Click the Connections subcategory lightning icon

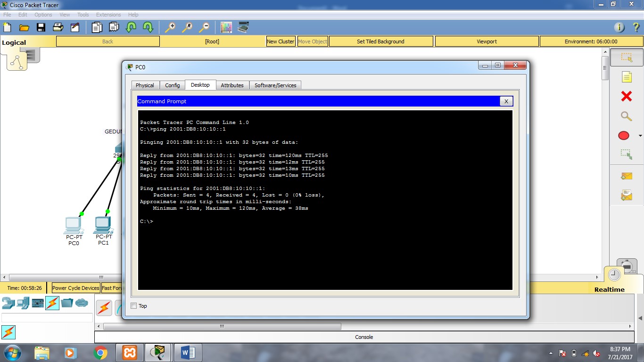pos(8,332)
